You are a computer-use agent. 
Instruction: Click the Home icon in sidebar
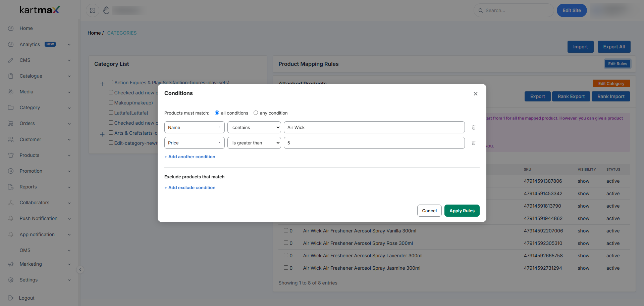(11, 28)
